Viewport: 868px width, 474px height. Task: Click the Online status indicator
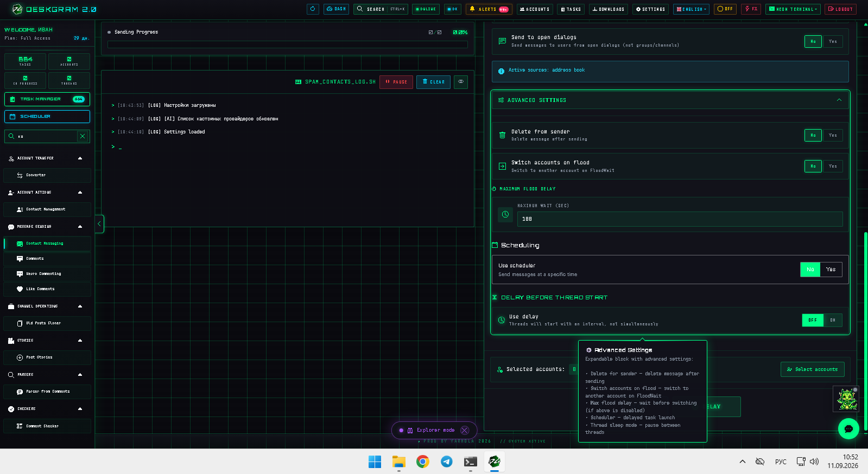tap(426, 9)
